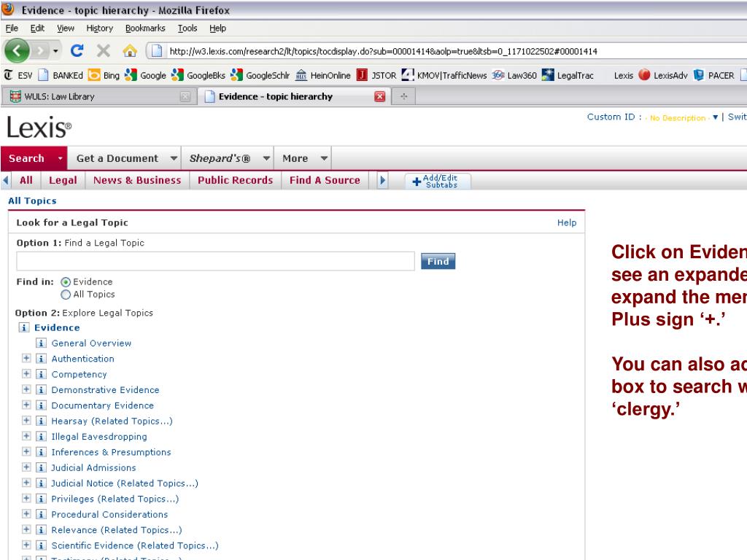The width and height of the screenshot is (747, 560).
Task: Open the LexisAdv bookmark
Action: coord(663,75)
